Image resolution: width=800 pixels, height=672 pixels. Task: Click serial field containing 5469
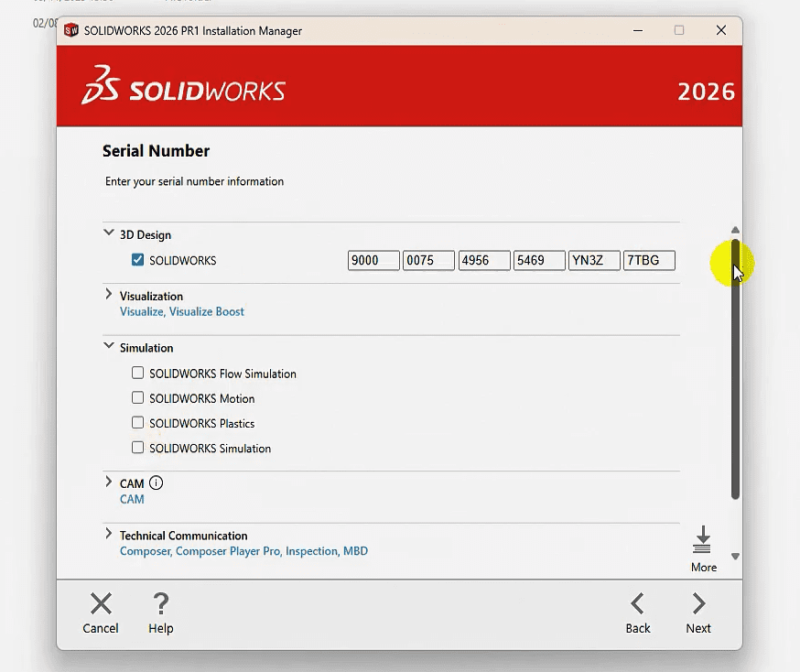click(539, 260)
